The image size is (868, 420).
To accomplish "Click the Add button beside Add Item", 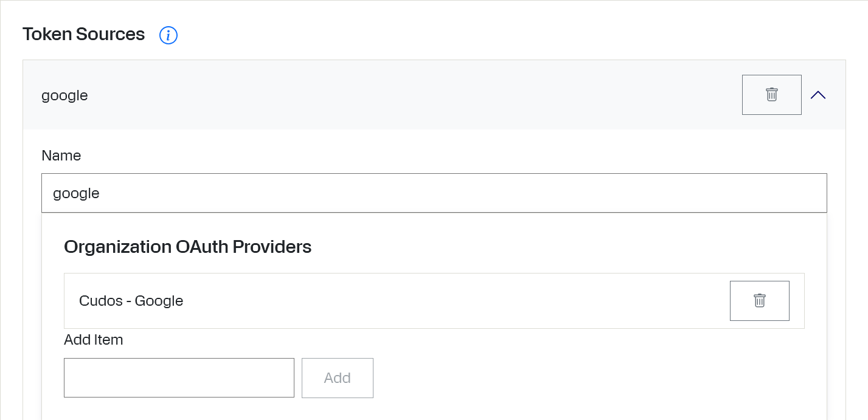I will pos(338,378).
